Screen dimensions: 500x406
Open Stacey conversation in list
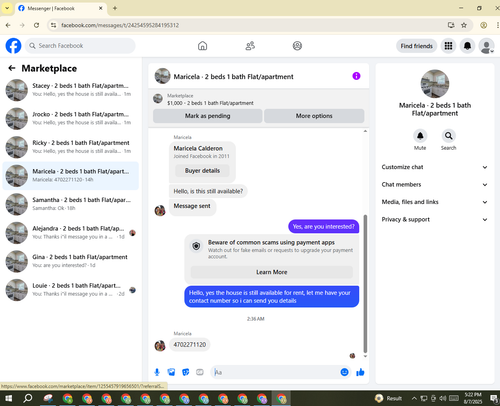71,90
